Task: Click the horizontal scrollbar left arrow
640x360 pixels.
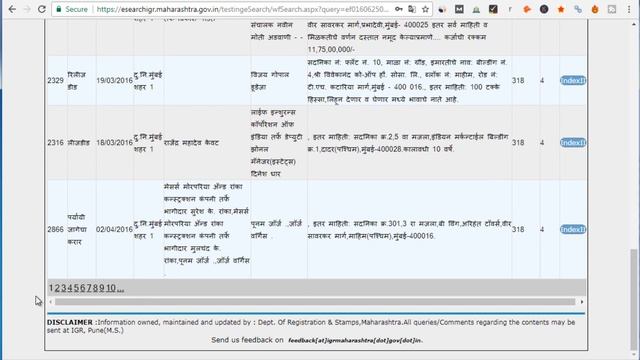Action: pyautogui.click(x=51, y=302)
